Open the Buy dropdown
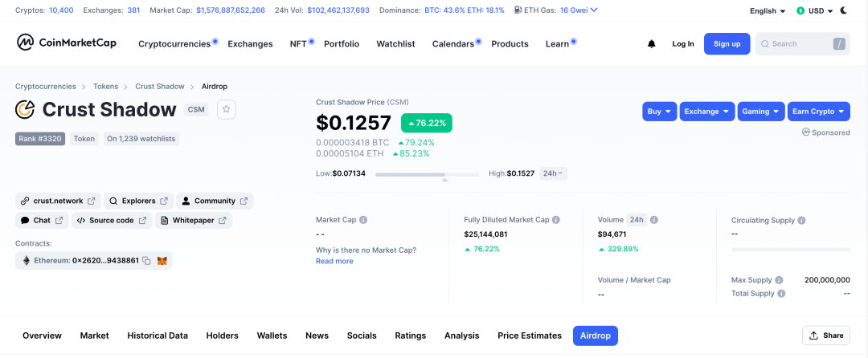 click(x=660, y=111)
